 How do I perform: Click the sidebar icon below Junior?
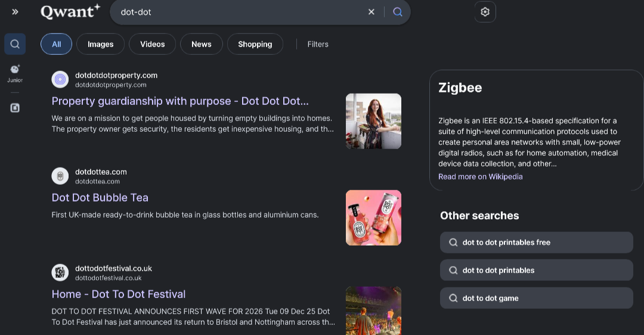[15, 108]
